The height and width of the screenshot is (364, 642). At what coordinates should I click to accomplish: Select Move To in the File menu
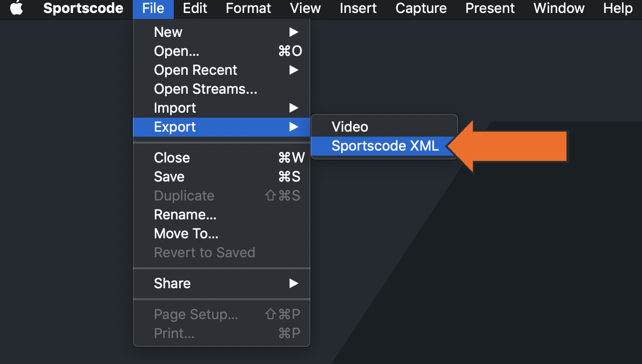click(x=186, y=233)
